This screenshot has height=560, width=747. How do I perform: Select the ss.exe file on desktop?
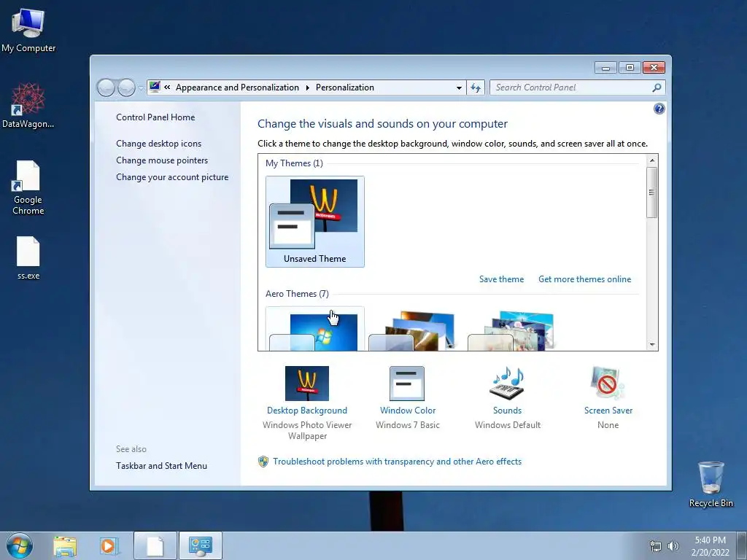click(28, 257)
